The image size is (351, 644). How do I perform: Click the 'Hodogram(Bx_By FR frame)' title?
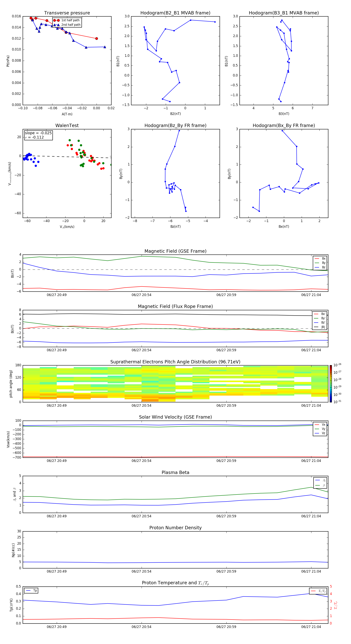[284, 125]
